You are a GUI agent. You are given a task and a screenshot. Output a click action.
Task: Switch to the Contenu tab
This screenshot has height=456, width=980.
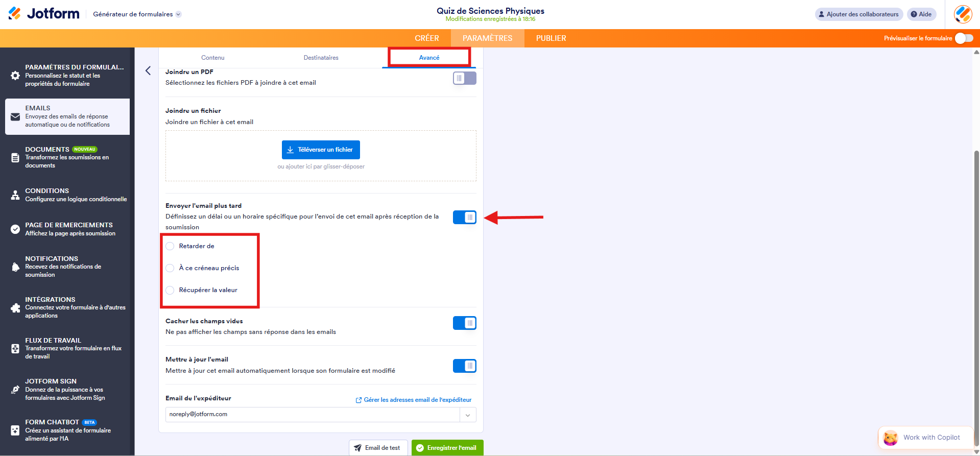click(213, 58)
